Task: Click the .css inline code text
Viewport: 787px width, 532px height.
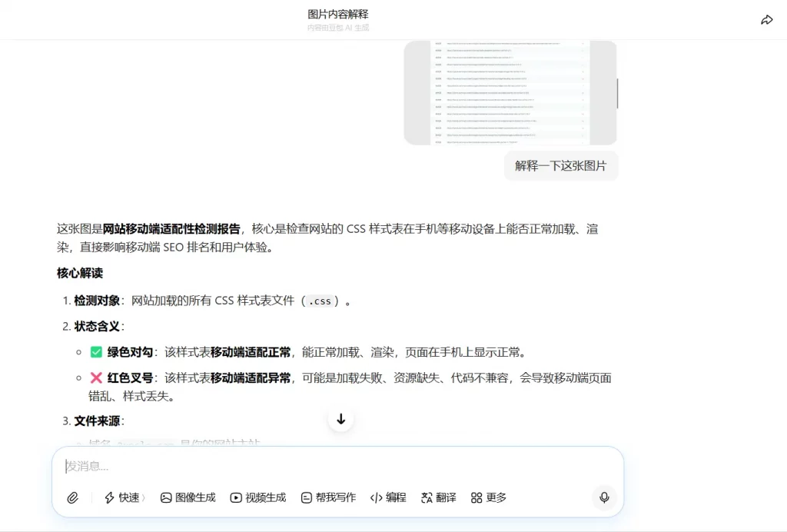Action: (320, 301)
